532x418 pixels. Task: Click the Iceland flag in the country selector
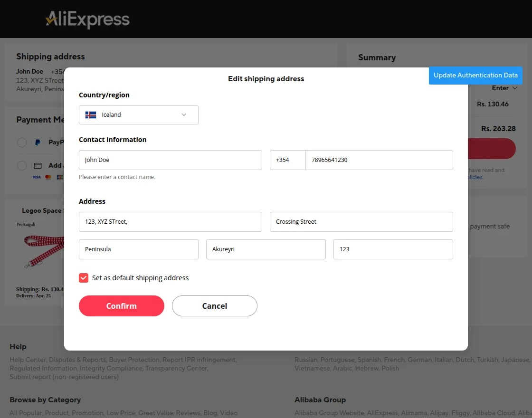coord(90,114)
